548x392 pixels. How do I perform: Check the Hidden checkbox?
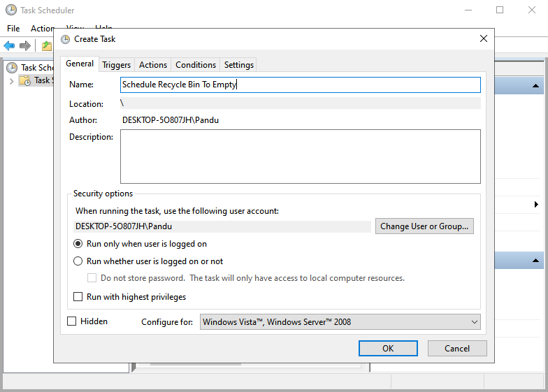[72, 321]
